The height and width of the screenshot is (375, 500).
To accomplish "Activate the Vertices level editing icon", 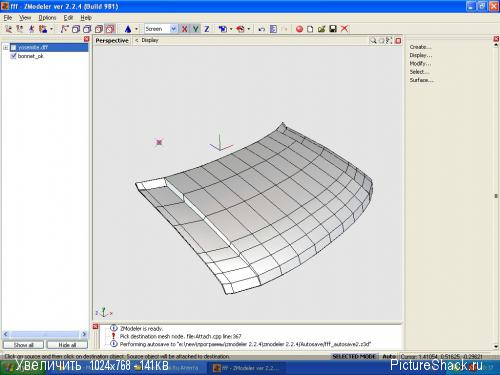I will pyautogui.click(x=8, y=29).
